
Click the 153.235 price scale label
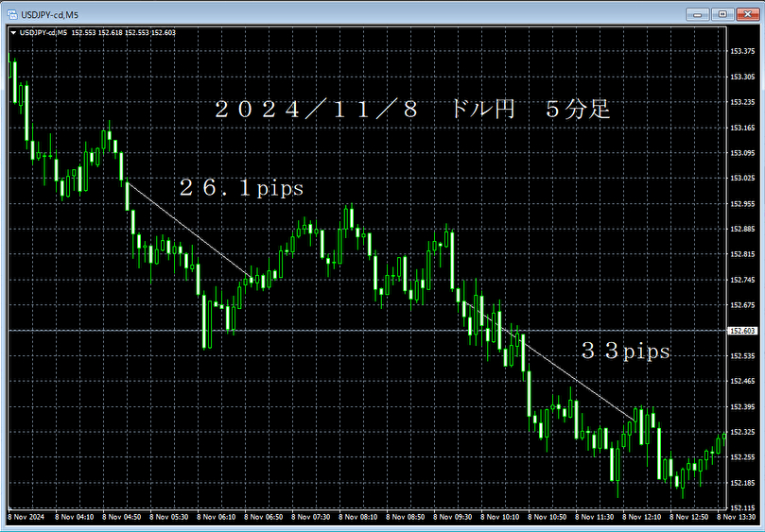(x=742, y=102)
